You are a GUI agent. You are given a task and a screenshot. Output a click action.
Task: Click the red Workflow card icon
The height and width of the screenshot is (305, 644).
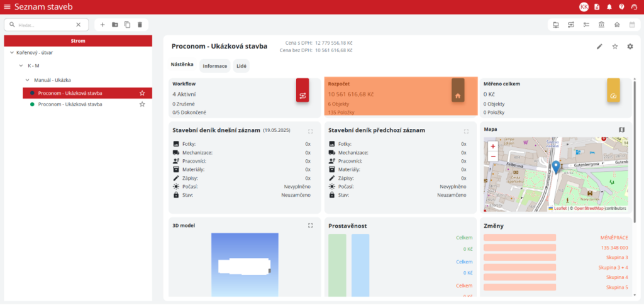303,96
